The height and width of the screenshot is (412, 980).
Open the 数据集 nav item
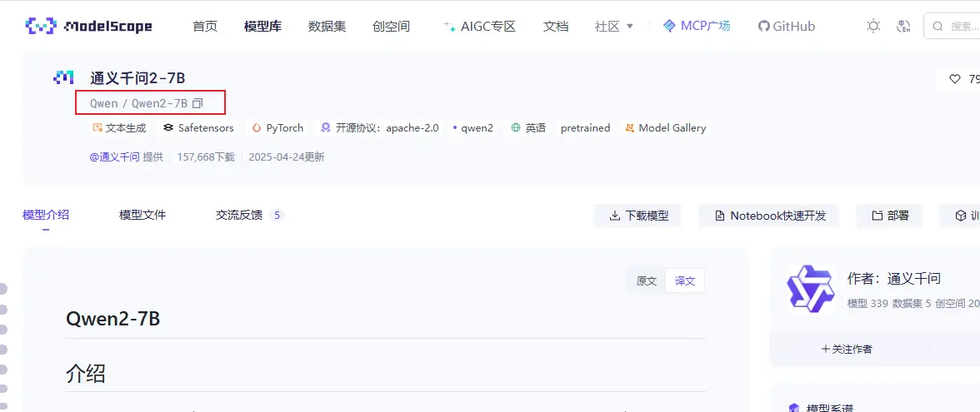[327, 27]
